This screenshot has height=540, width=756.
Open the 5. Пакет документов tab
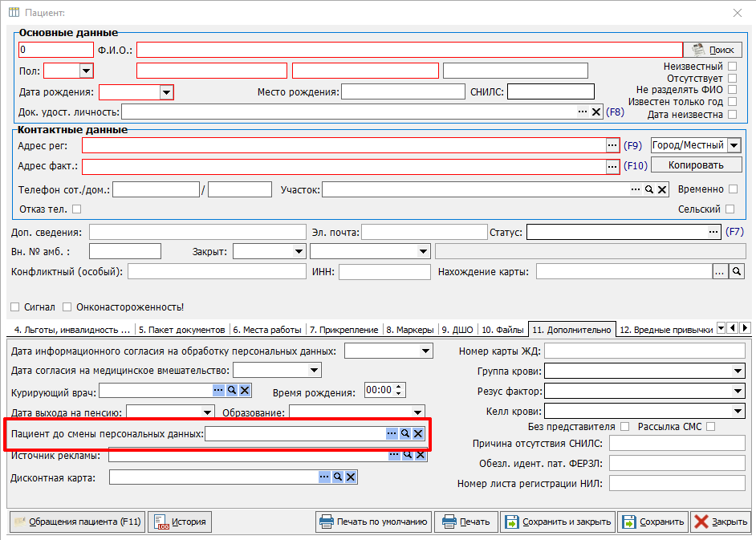pos(181,330)
